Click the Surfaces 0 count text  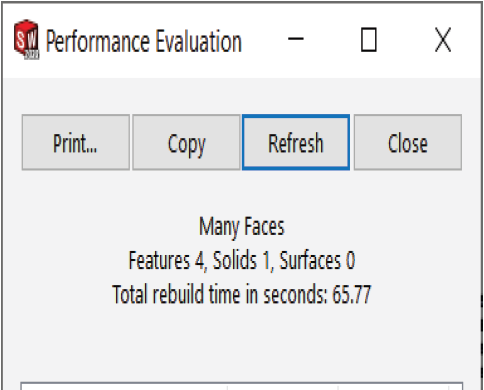pyautogui.click(x=317, y=260)
